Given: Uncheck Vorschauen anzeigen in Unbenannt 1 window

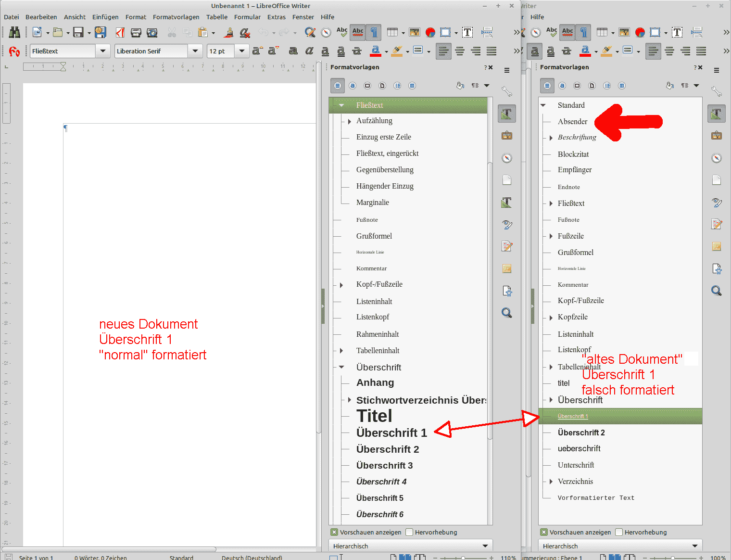Looking at the screenshot, I should point(334,532).
